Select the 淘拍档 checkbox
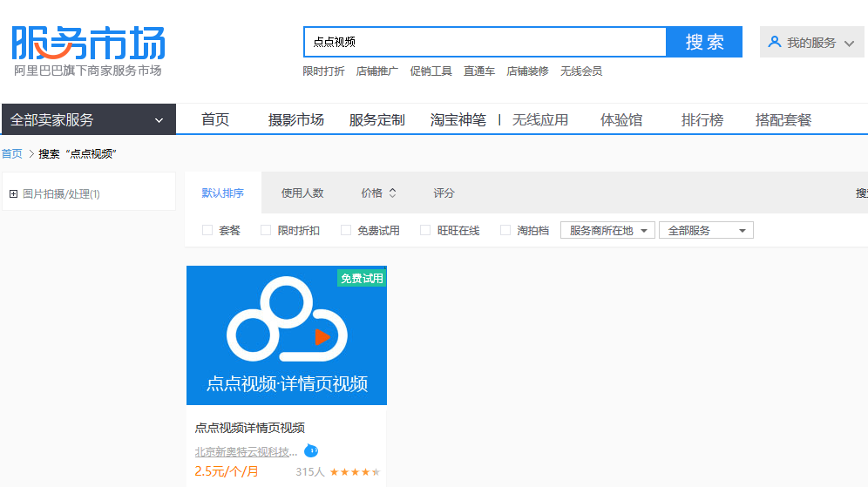This screenshot has width=868, height=487. [x=505, y=230]
